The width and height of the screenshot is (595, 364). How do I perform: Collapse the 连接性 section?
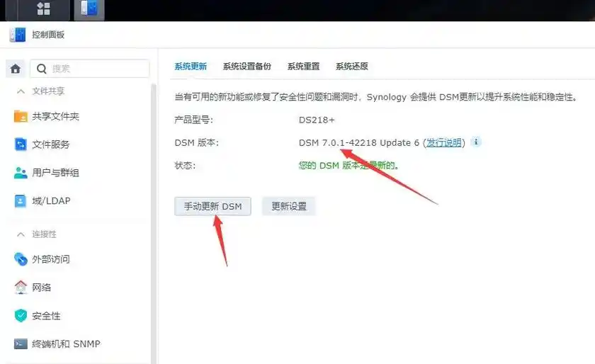(x=21, y=234)
